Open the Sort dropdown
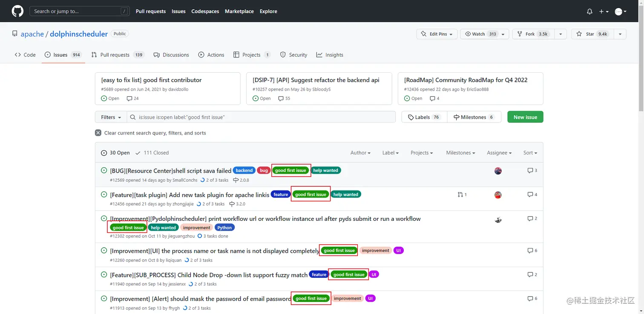The image size is (644, 314). (x=530, y=153)
